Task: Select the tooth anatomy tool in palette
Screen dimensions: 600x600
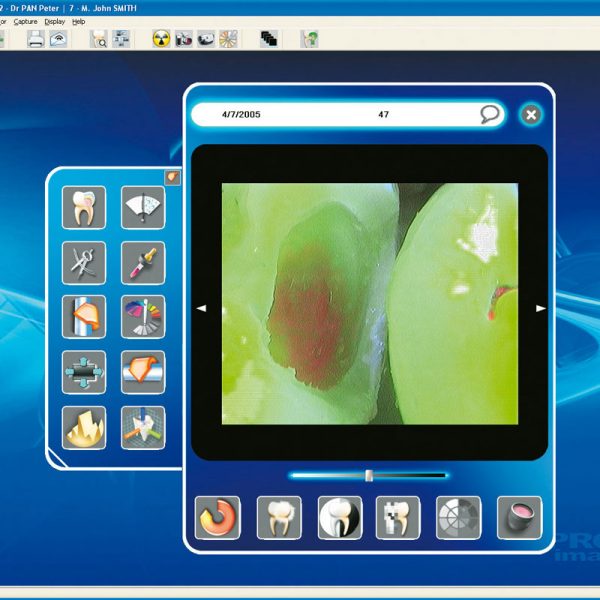Action: (x=84, y=208)
